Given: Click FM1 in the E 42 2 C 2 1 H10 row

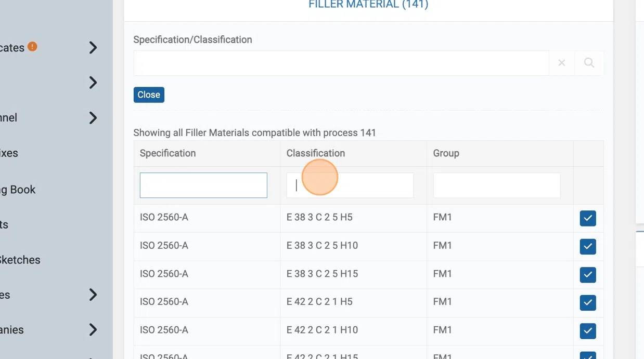Looking at the screenshot, I should 443,329.
